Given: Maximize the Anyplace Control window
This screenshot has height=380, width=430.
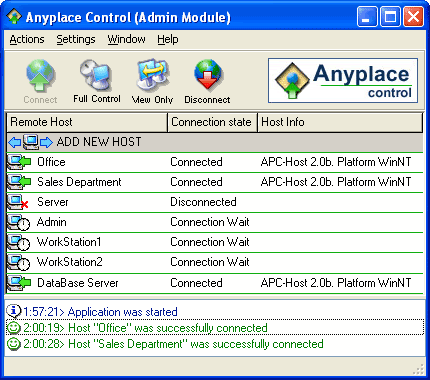Looking at the screenshot, I should pyautogui.click(x=390, y=17).
